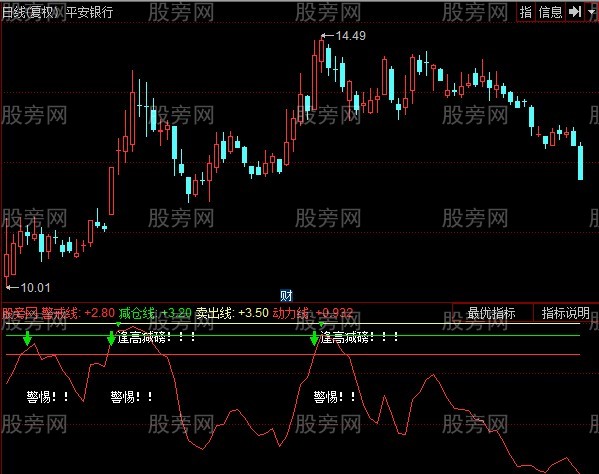599x474 pixels.
Task: Click first green down arrow signal
Action: [x=27, y=338]
